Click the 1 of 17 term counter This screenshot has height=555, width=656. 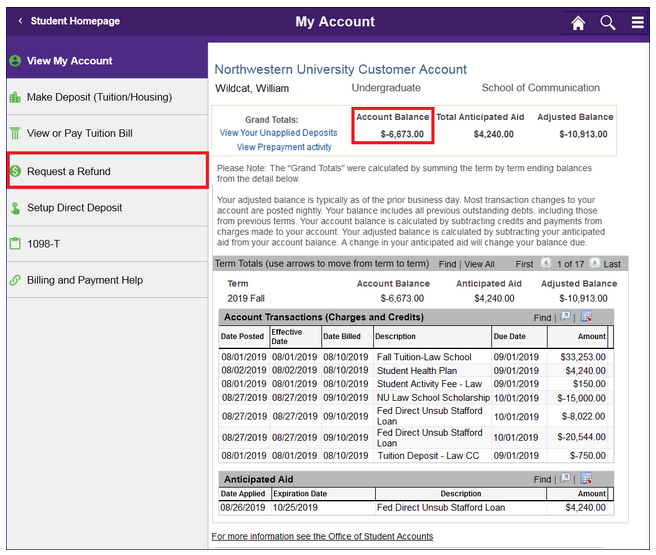coord(570,264)
